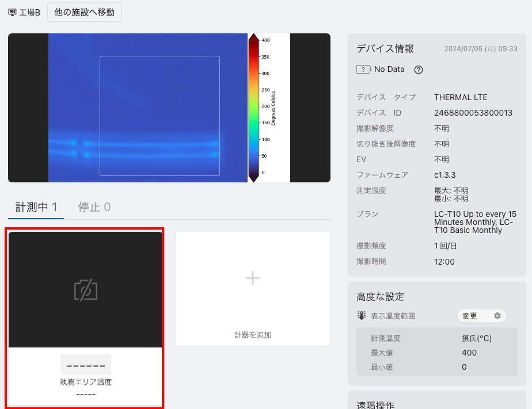Click the THERMAL LTE device type value

coord(461,97)
